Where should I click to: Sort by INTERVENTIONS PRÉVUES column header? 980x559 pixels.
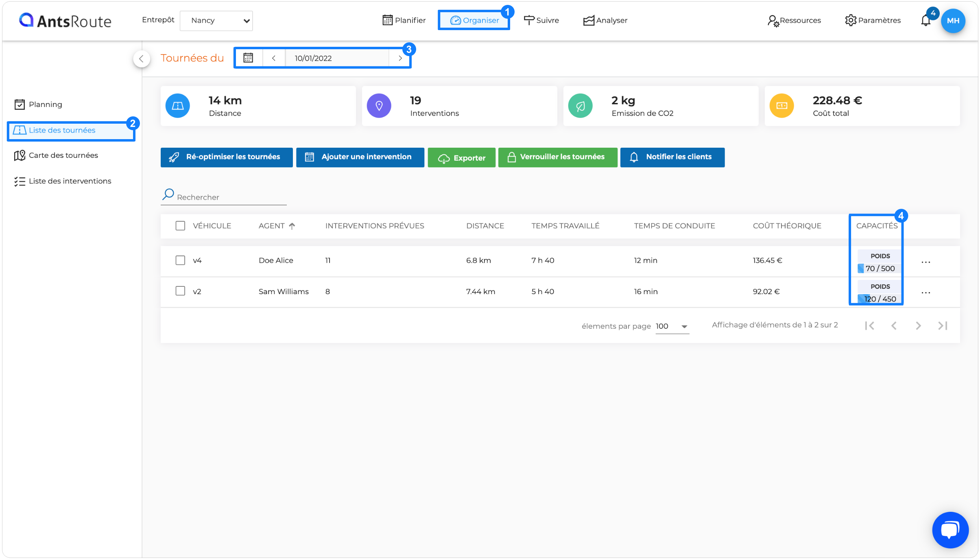pos(375,226)
